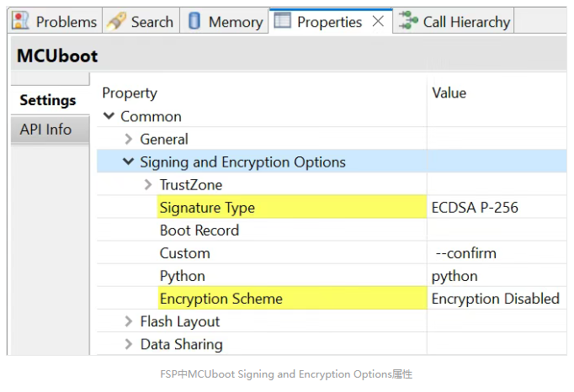This screenshot has height=392, width=574.
Task: Expand the Data Sharing section arrow
Action: [x=128, y=344]
